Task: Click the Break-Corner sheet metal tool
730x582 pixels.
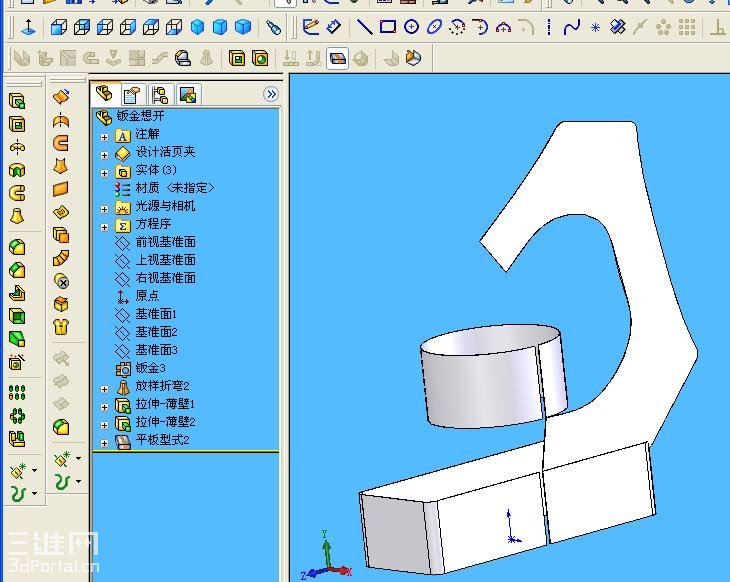Action: click(x=183, y=59)
